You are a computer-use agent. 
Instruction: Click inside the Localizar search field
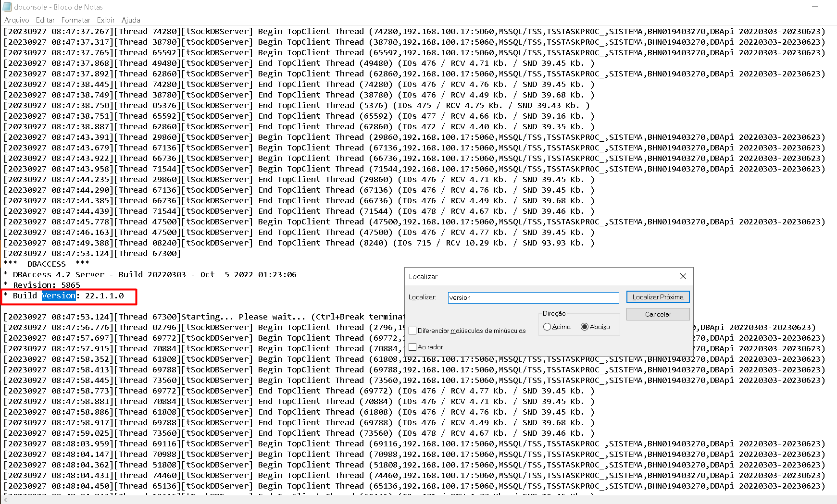533,297
